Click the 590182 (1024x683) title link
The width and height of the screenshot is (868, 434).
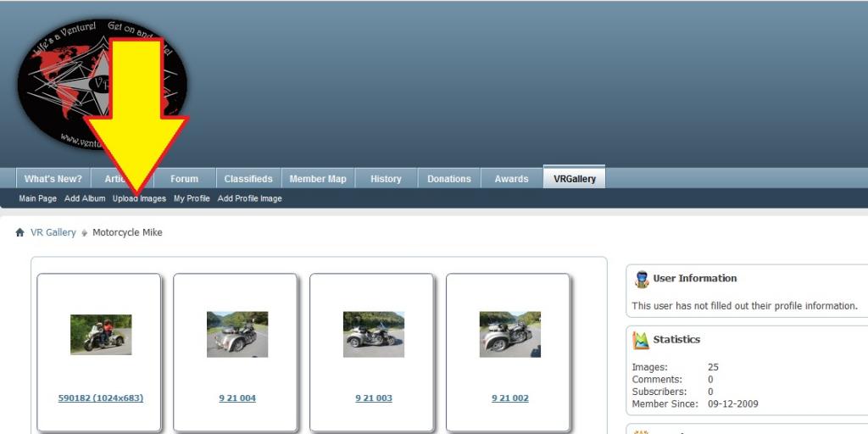point(101,398)
